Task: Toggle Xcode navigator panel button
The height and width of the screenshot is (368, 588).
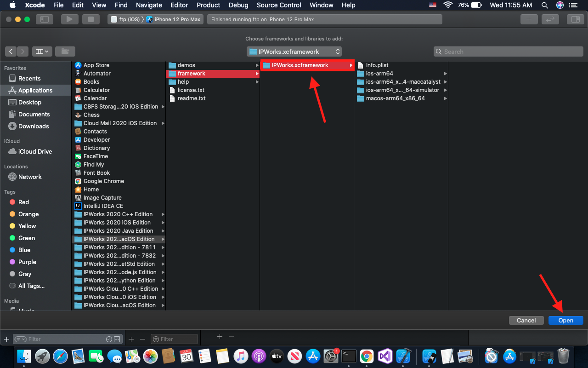Action: coord(45,19)
